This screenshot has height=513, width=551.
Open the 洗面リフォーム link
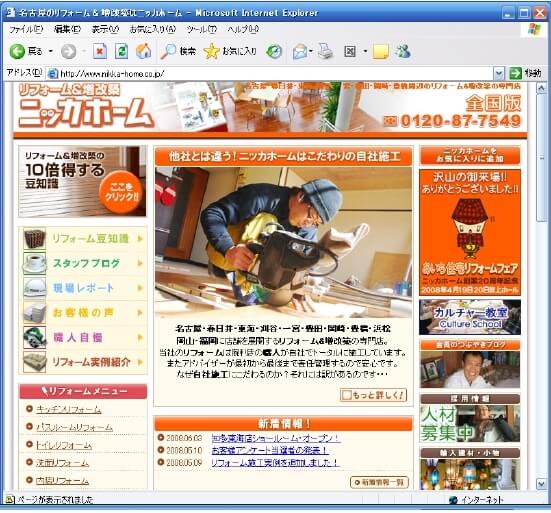(x=63, y=463)
